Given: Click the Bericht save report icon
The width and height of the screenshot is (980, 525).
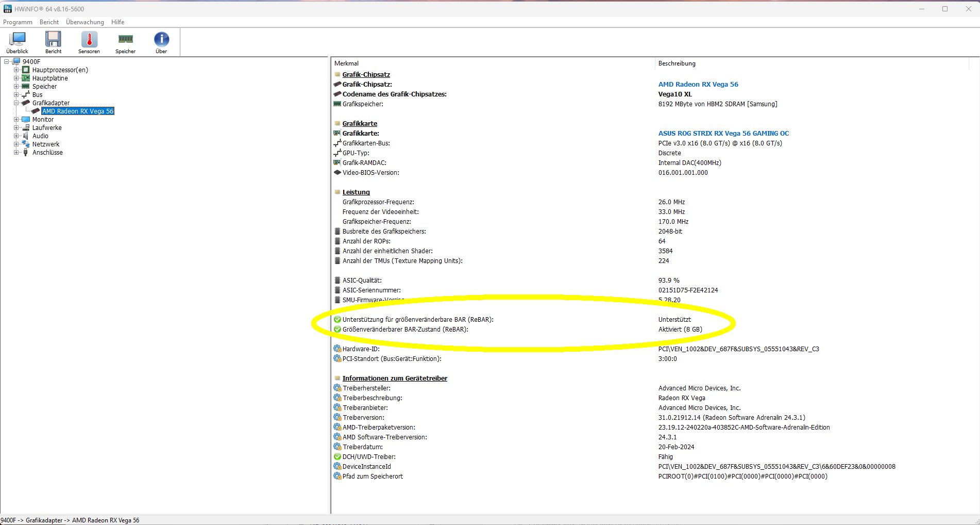Looking at the screenshot, I should pos(53,39).
